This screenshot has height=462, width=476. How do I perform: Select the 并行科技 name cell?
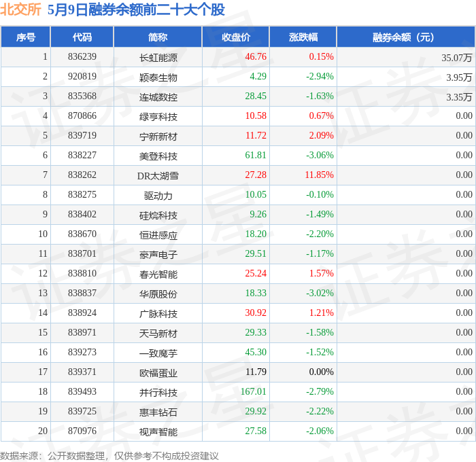pyautogui.click(x=158, y=393)
